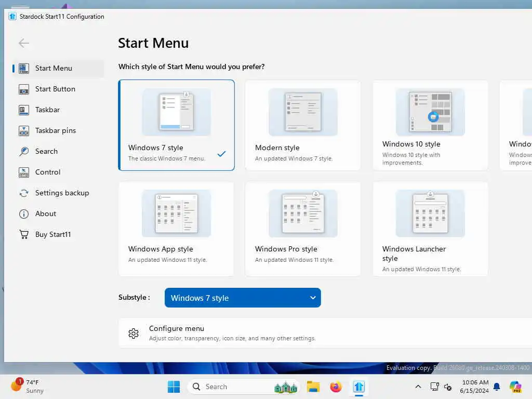The image size is (532, 399).
Task: Launch Firefox from the taskbar
Action: [x=336, y=387]
